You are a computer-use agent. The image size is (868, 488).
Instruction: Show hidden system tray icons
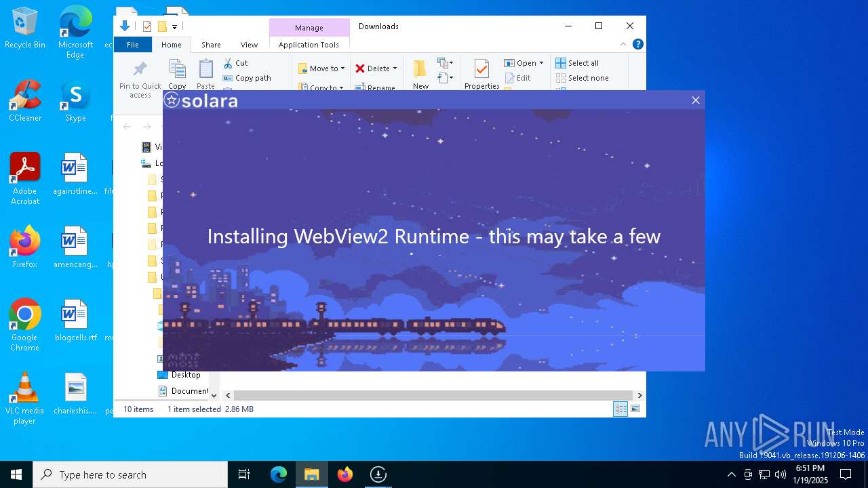point(731,474)
